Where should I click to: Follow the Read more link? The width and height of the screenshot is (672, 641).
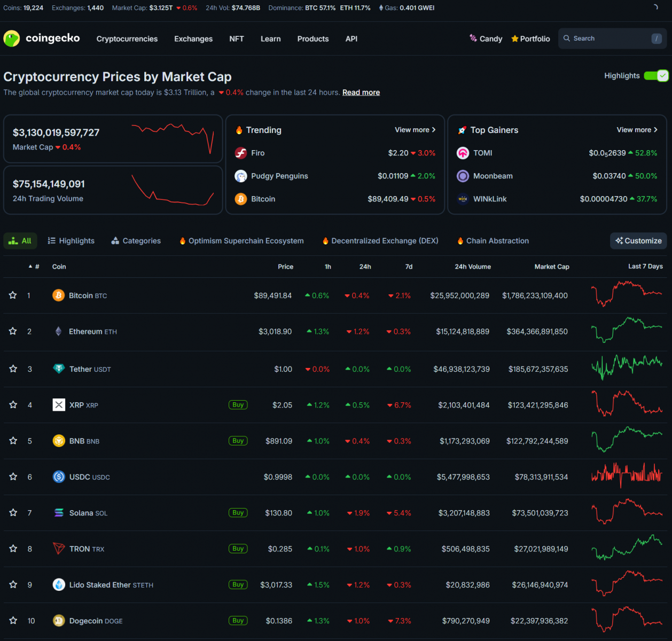tap(361, 92)
